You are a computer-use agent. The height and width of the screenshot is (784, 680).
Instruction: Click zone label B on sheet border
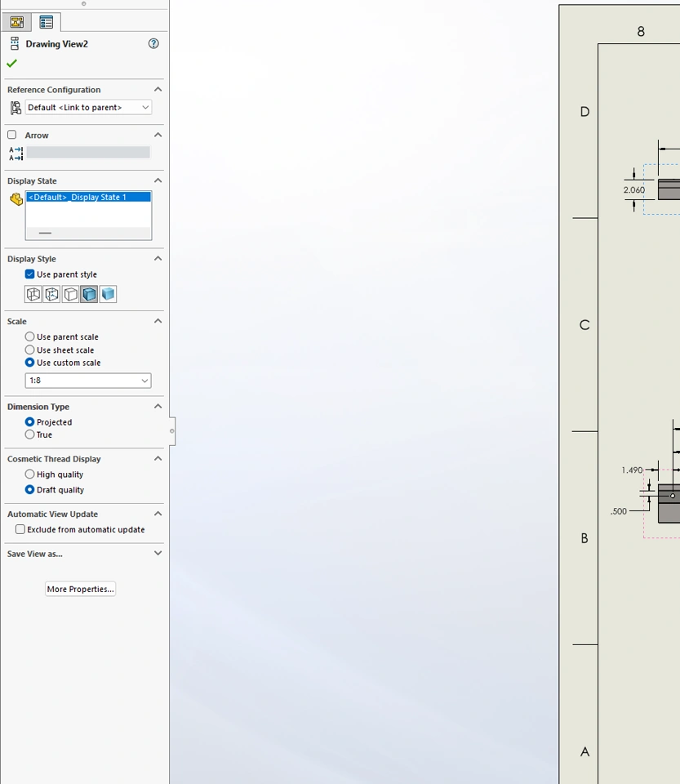coord(584,538)
